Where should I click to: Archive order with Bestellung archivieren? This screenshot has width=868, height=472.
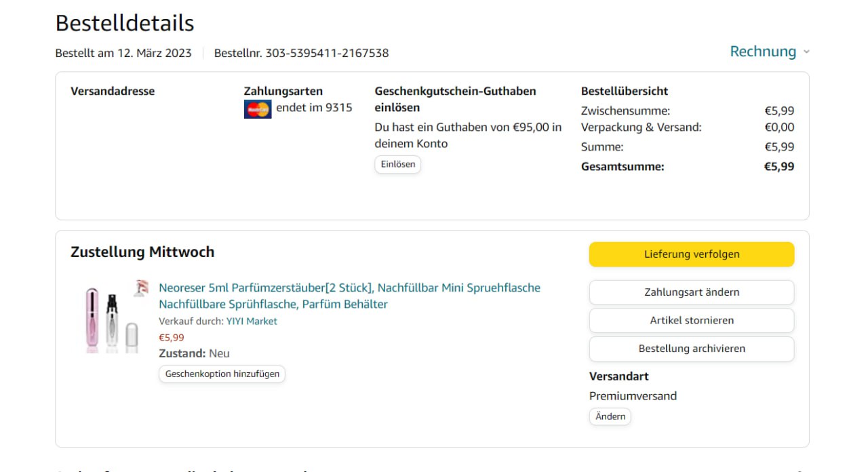coord(691,349)
